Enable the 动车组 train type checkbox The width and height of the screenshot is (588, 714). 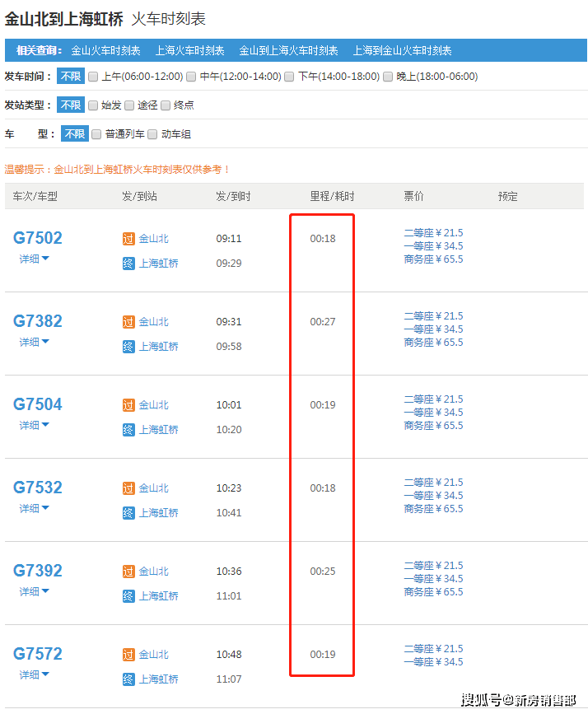tap(152, 134)
